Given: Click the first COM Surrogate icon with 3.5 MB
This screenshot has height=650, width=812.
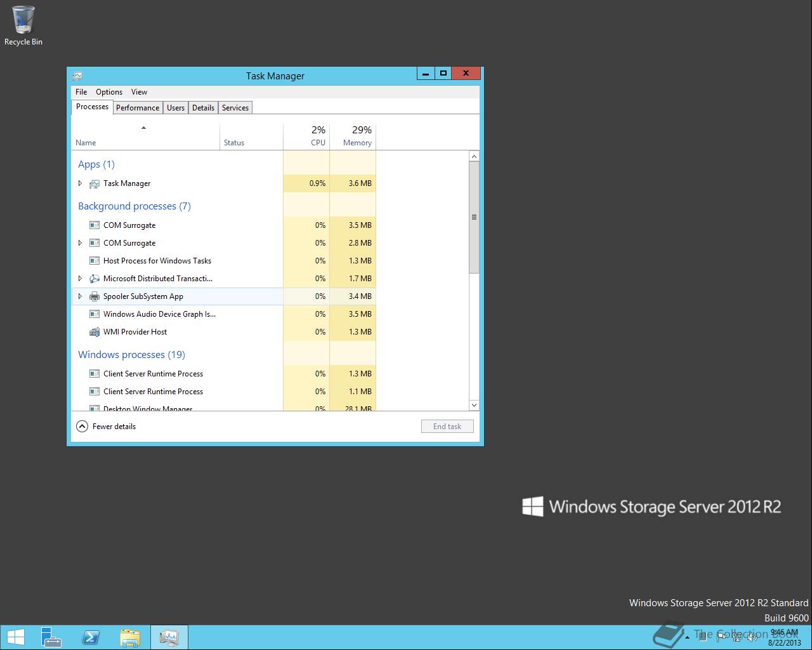Looking at the screenshot, I should [x=95, y=225].
